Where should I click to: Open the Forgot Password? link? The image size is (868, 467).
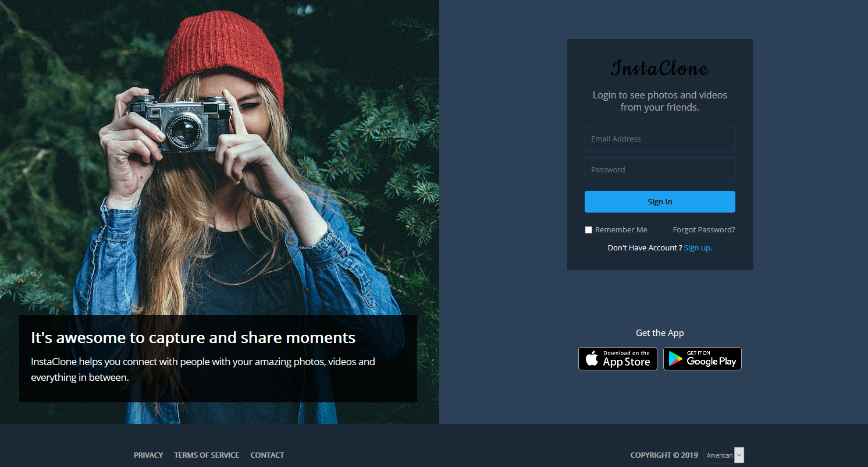coord(704,230)
